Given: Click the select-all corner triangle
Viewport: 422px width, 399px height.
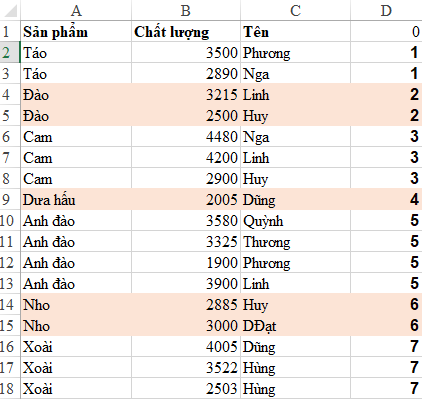Looking at the screenshot, I should tap(10, 11).
